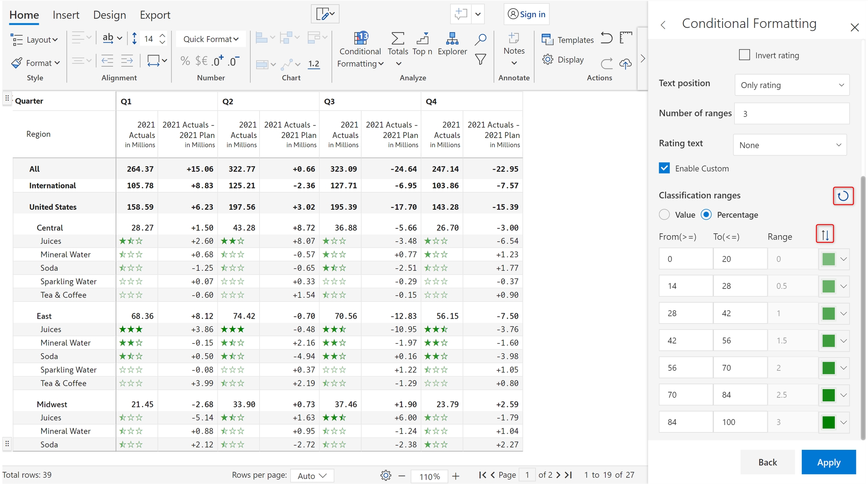This screenshot has width=868, height=486.
Task: Open the Quick Format dropdown
Action: click(x=211, y=39)
